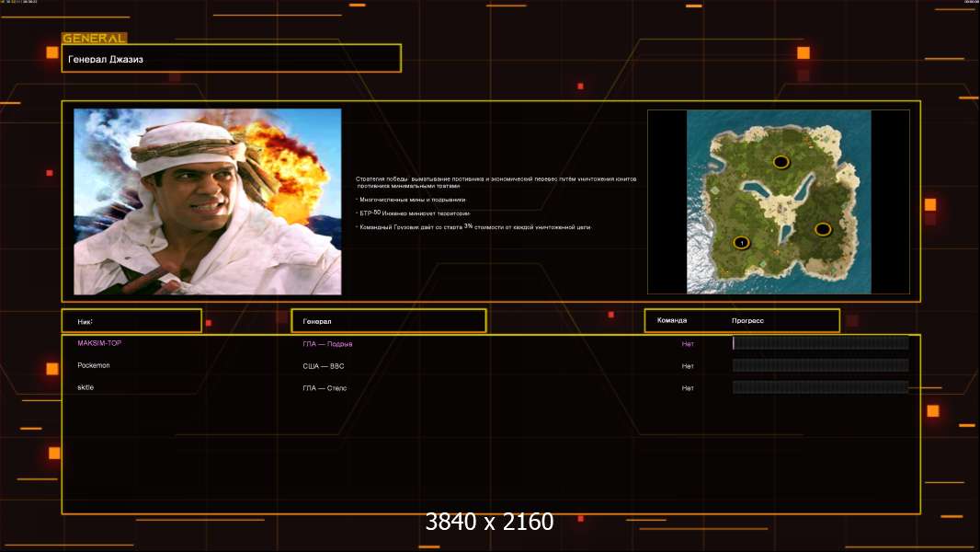980x552 pixels.
Task: Select the 'Генерал' column header
Action: 387,321
